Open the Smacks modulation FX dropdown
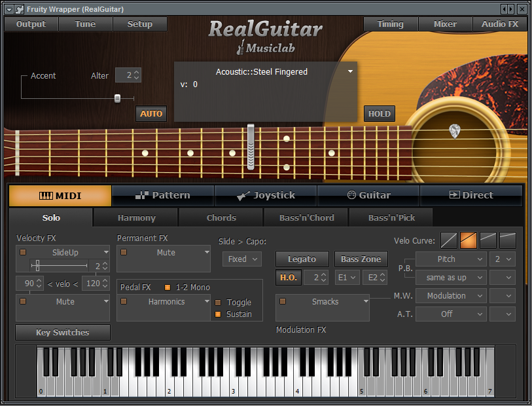This screenshot has height=406, width=532. click(x=366, y=301)
